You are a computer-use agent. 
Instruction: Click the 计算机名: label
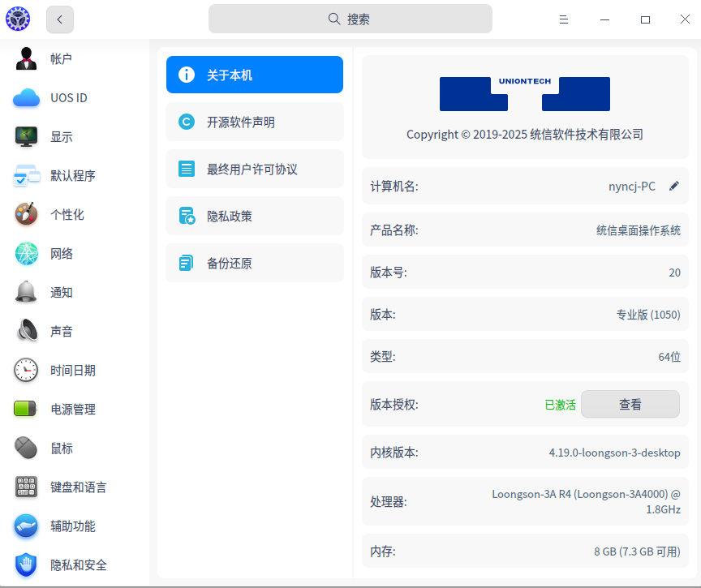(x=394, y=187)
